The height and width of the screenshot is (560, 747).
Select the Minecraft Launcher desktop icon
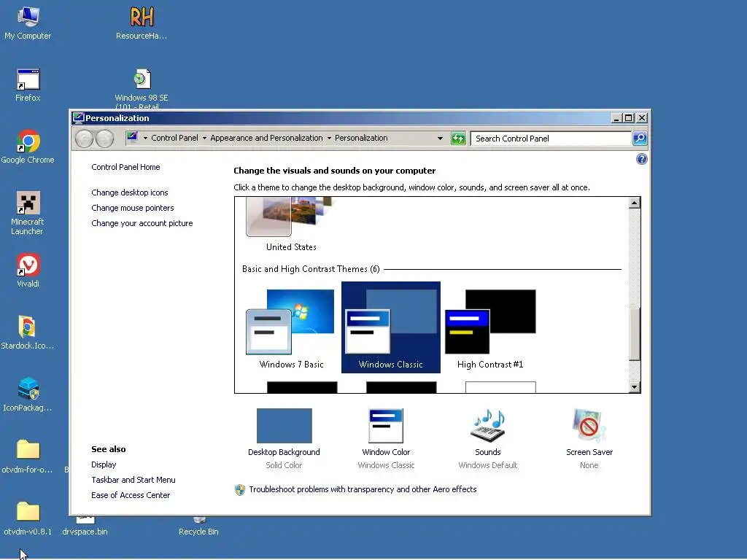28,213
